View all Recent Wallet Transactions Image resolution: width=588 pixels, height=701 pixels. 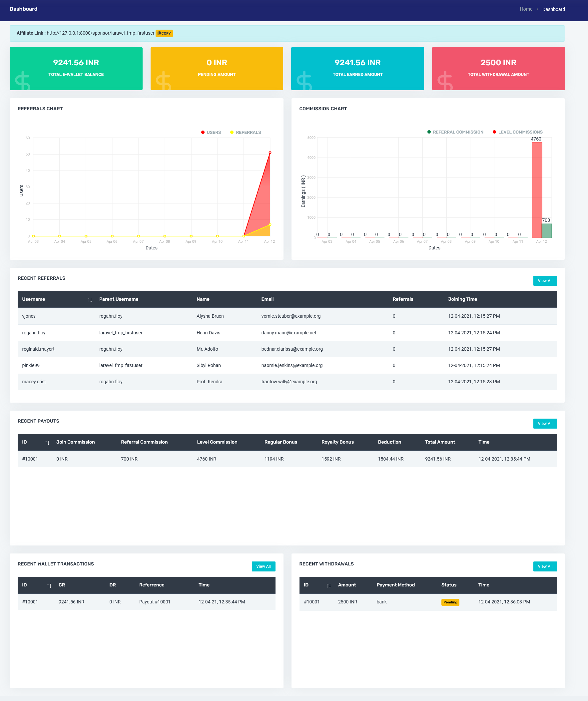click(263, 566)
